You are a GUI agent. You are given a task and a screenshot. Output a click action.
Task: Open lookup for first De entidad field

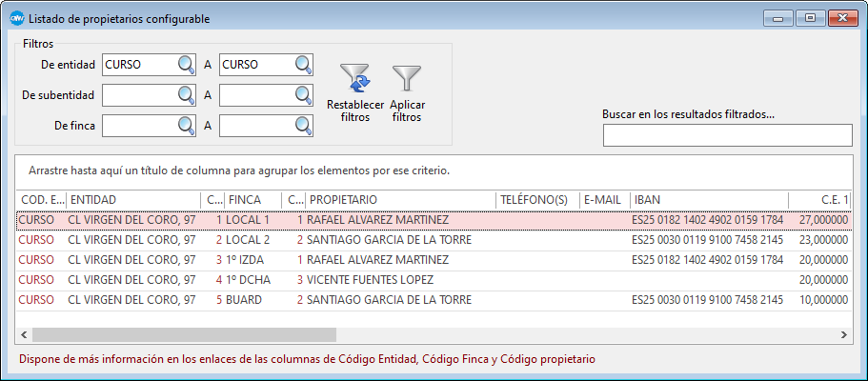[x=186, y=65]
